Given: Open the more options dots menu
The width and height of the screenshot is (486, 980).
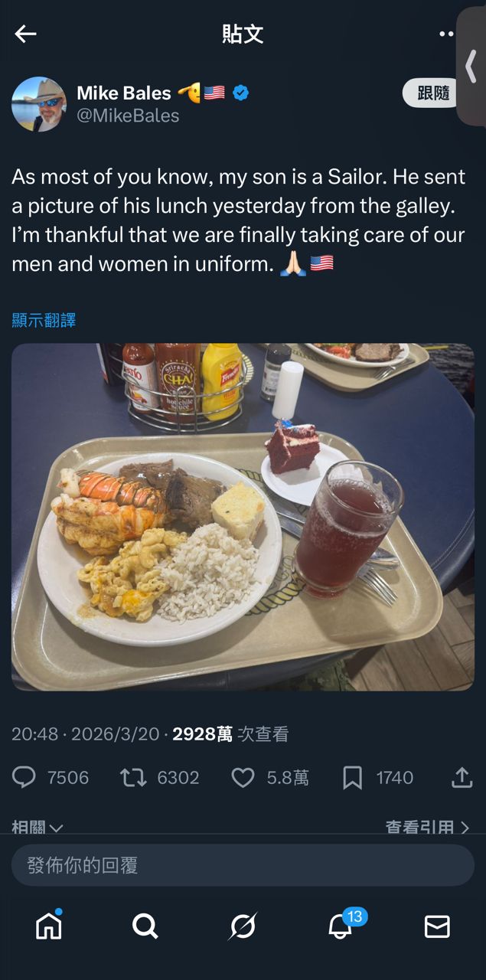Looking at the screenshot, I should pyautogui.click(x=446, y=34).
